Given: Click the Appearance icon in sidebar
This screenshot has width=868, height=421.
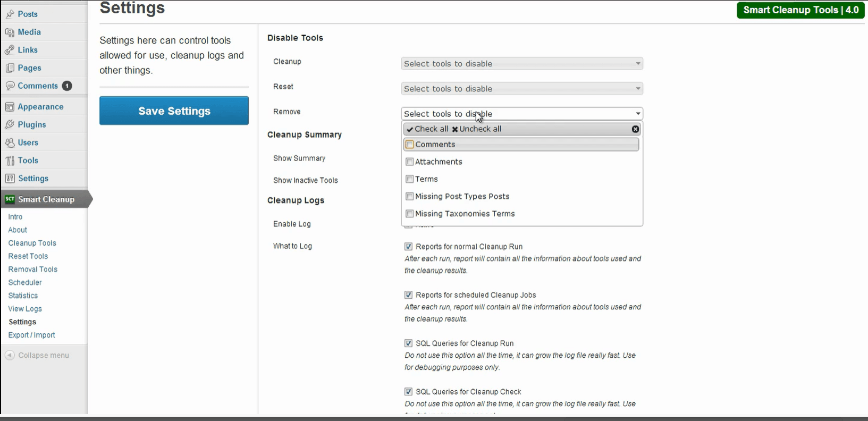Looking at the screenshot, I should click(10, 107).
